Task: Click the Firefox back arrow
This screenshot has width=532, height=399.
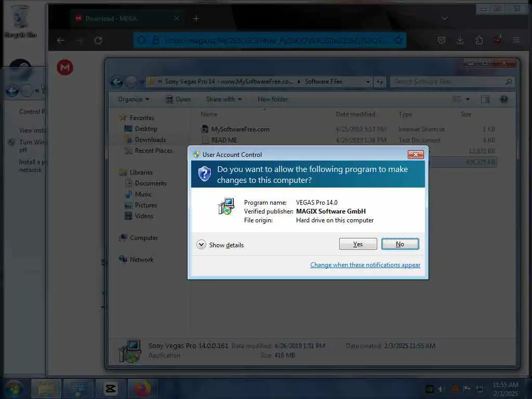Action: click(x=61, y=41)
